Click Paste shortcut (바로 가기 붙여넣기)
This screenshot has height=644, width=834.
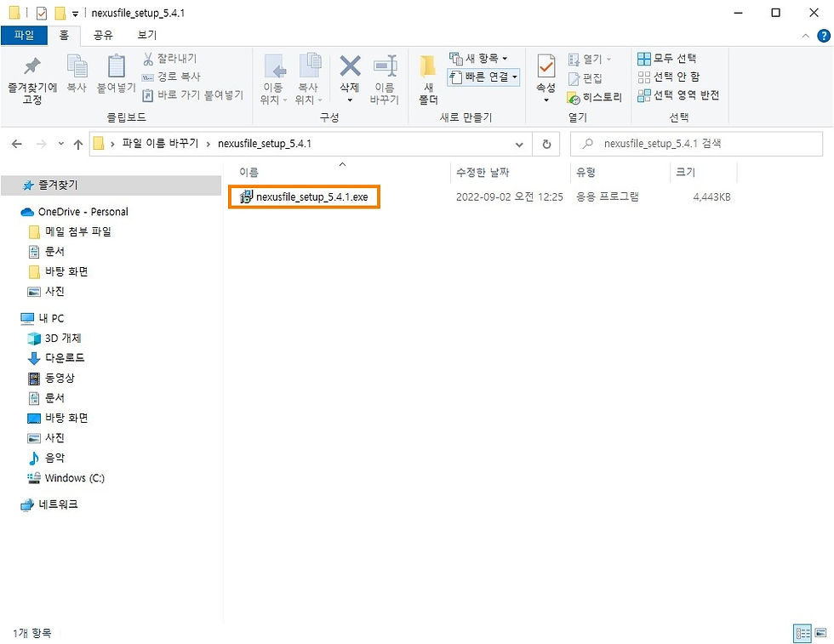tap(193, 95)
